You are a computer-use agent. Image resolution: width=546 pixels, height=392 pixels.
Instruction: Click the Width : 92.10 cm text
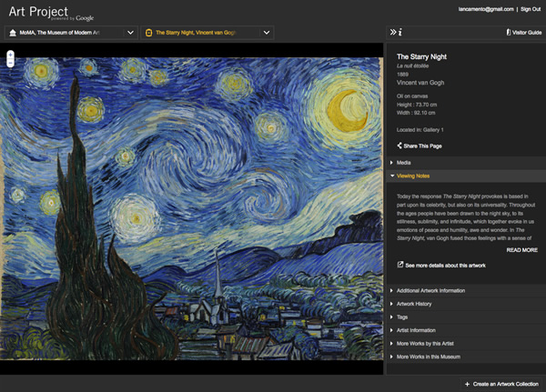416,113
